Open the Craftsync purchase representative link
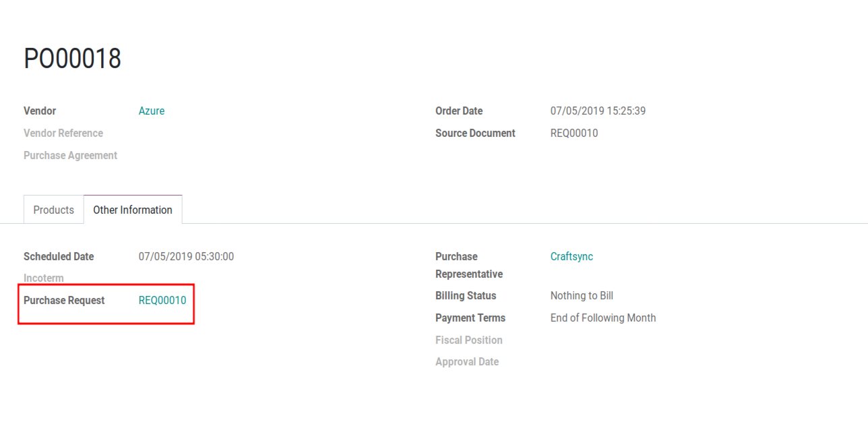This screenshot has width=868, height=447. [571, 257]
